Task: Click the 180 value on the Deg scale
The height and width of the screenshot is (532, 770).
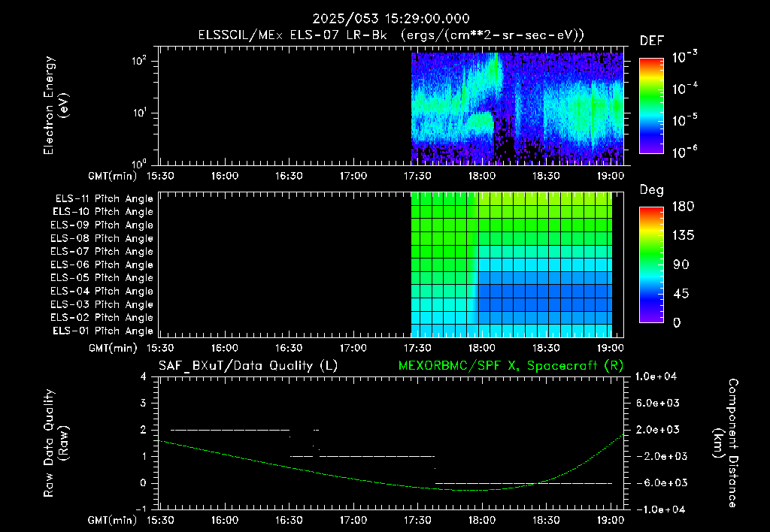Action: point(683,206)
